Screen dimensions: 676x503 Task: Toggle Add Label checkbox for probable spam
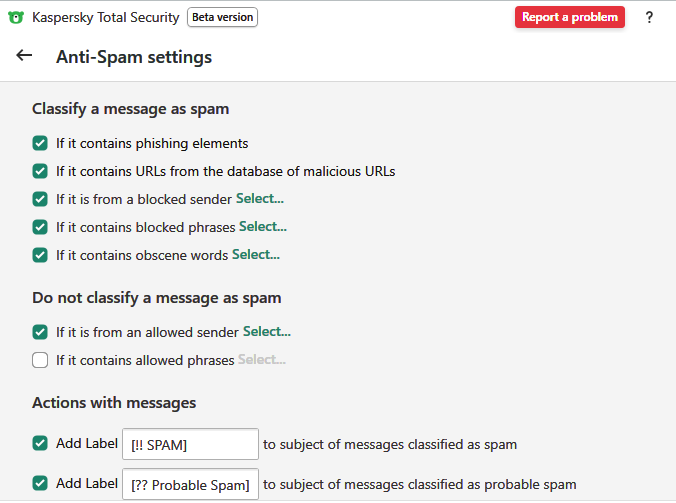[40, 483]
